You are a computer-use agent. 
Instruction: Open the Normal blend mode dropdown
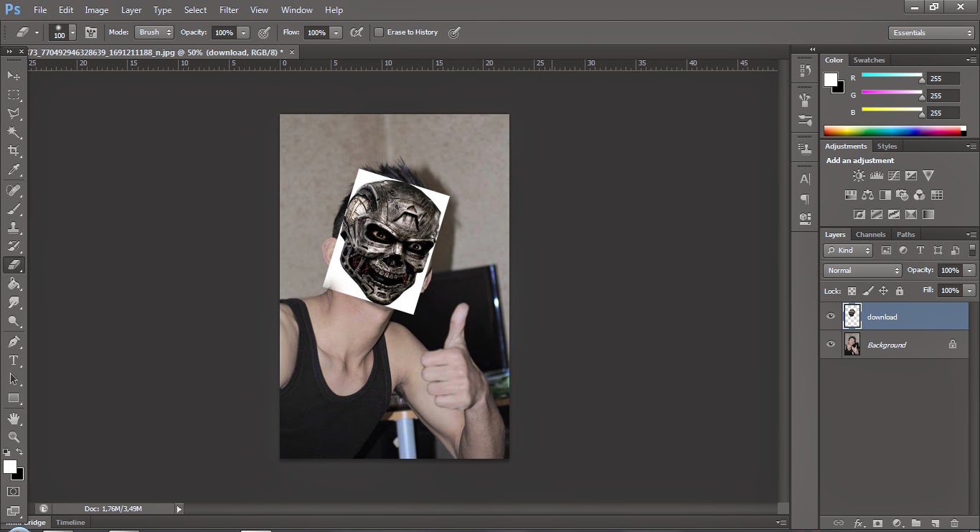click(862, 271)
